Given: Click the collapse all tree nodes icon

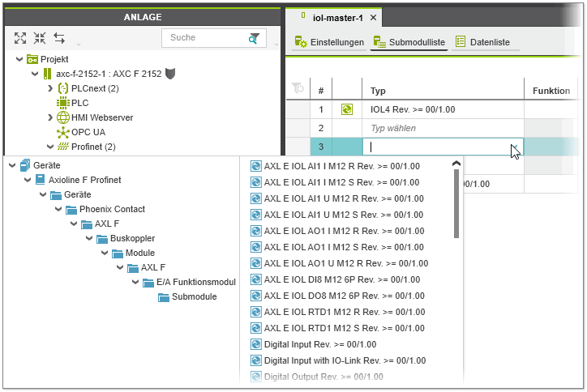Looking at the screenshot, I should tap(40, 38).
